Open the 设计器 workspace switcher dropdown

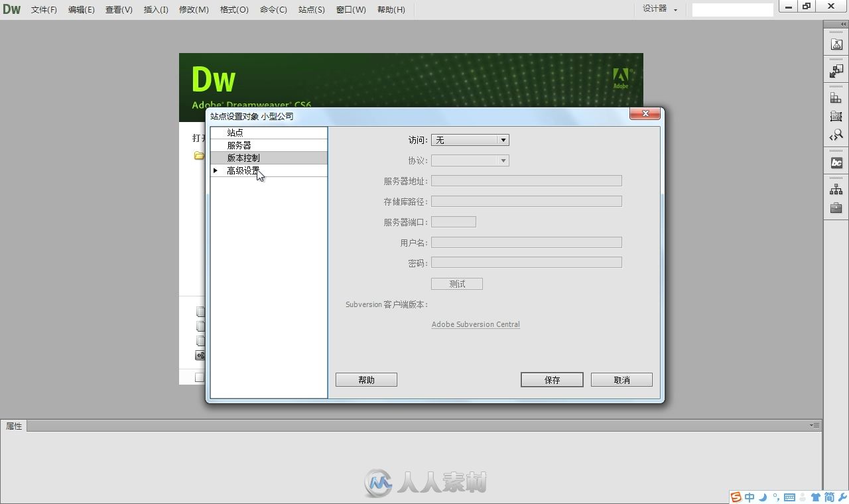[660, 9]
